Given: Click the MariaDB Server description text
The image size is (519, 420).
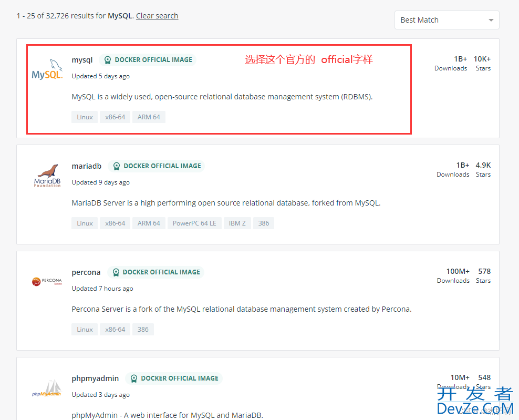Looking at the screenshot, I should click(x=226, y=203).
